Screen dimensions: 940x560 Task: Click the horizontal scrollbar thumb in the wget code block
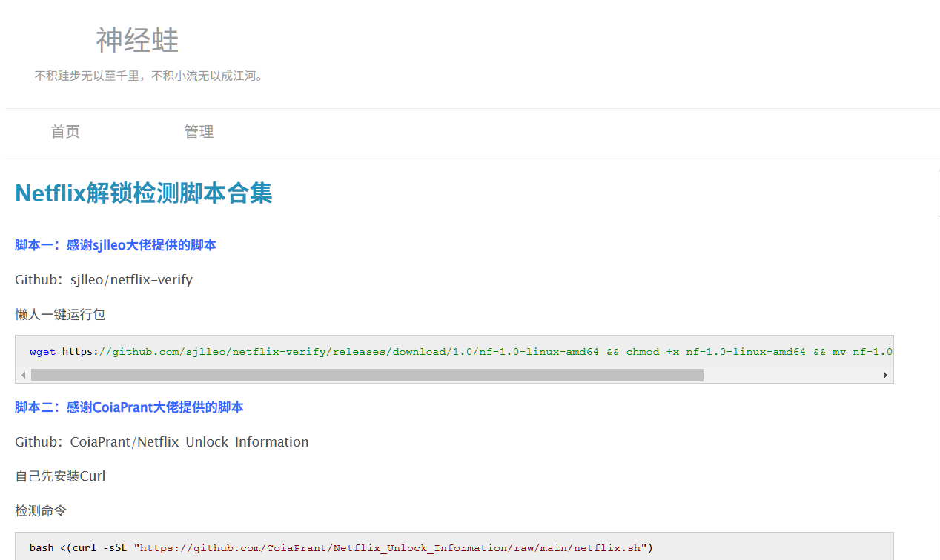367,376
